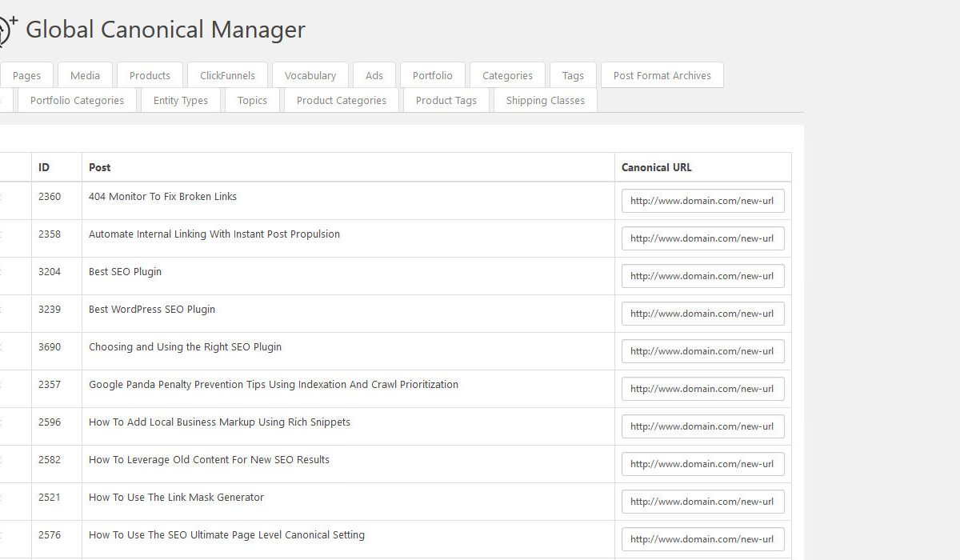Image resolution: width=960 pixels, height=560 pixels.
Task: Open the Shipping Classes tab
Action: coord(545,100)
